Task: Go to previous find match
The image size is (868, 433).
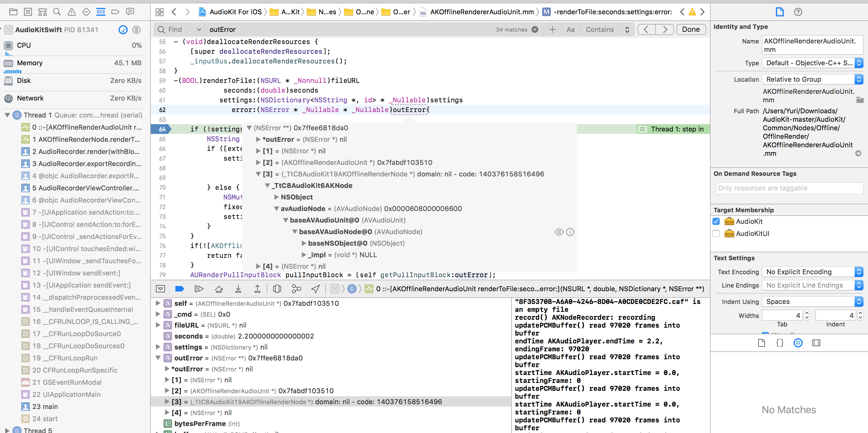Action: coord(646,30)
